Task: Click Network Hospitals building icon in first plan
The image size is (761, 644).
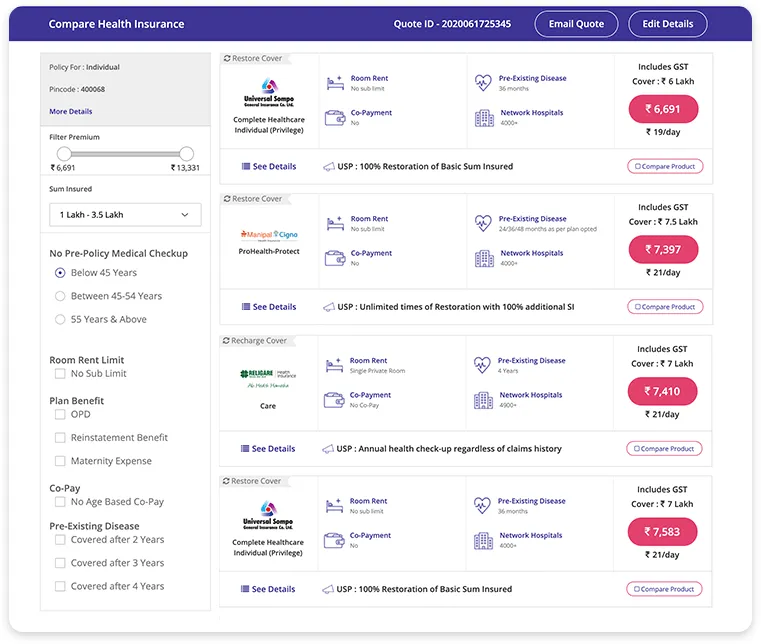Action: pos(484,118)
